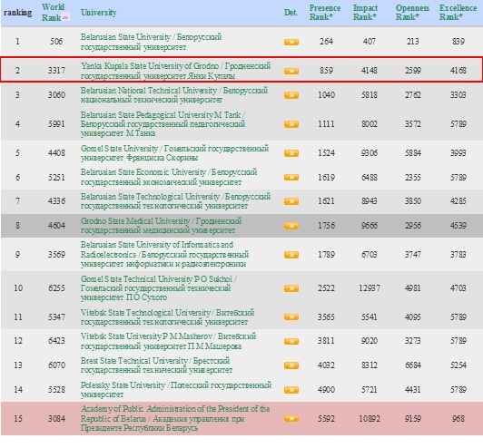The height and width of the screenshot is (448, 483).
Task: Open details arrow for Academy of Public Administration
Action: click(291, 418)
